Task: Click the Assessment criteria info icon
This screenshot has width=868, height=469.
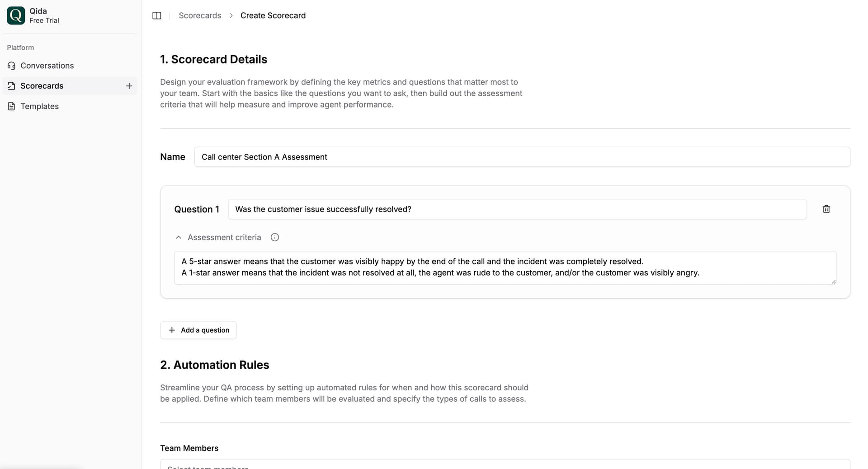Action: pos(275,237)
